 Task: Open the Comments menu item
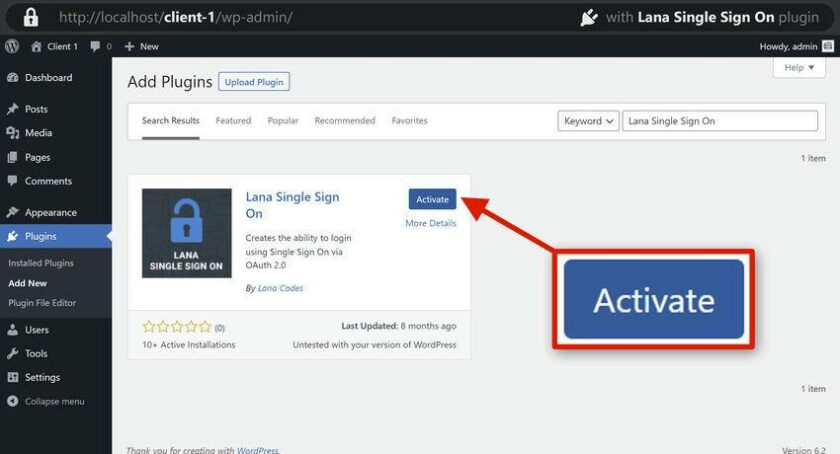(56, 181)
